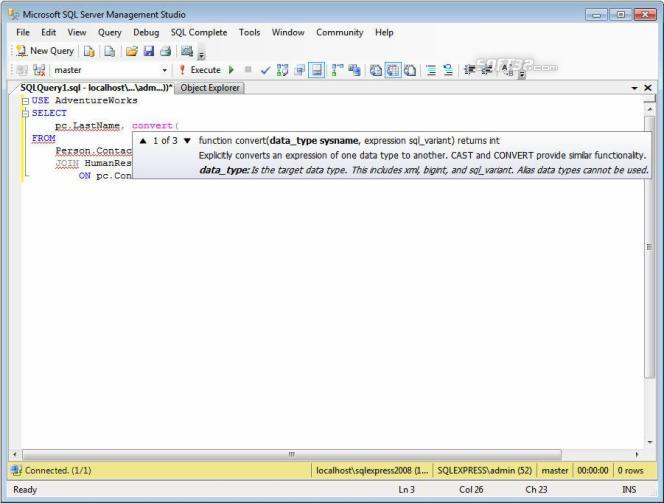Open the View menu
The width and height of the screenshot is (664, 503).
(x=77, y=33)
